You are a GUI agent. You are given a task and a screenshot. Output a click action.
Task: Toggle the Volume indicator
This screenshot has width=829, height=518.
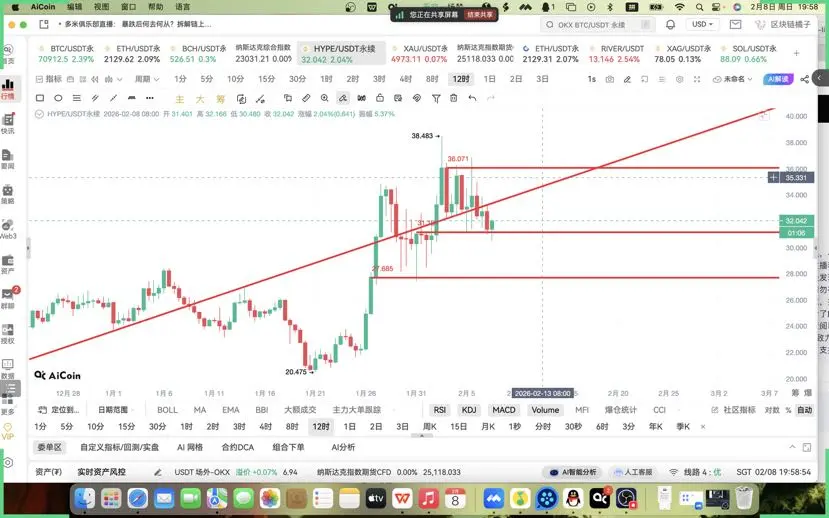pos(545,410)
